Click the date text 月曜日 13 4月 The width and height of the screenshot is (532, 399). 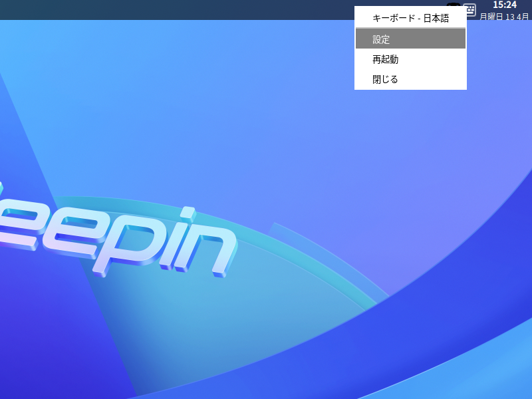[x=504, y=16]
